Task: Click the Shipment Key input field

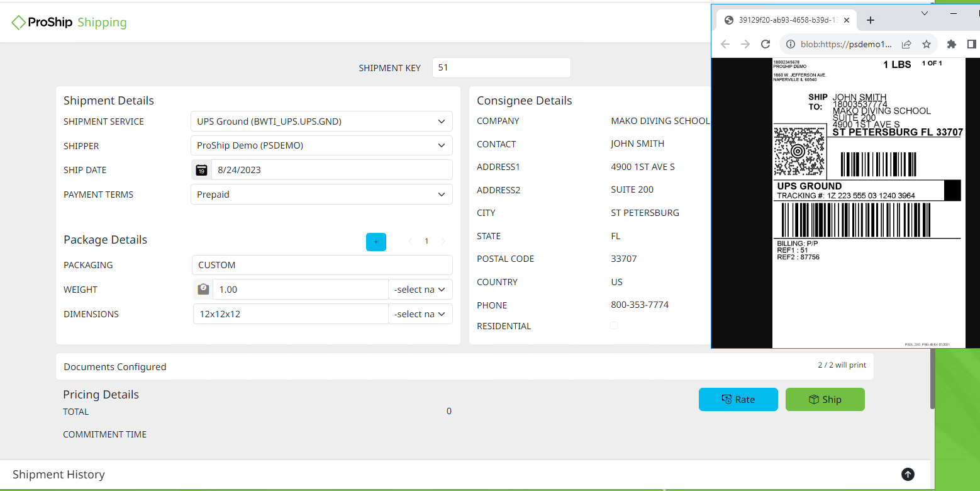Action: pos(501,67)
